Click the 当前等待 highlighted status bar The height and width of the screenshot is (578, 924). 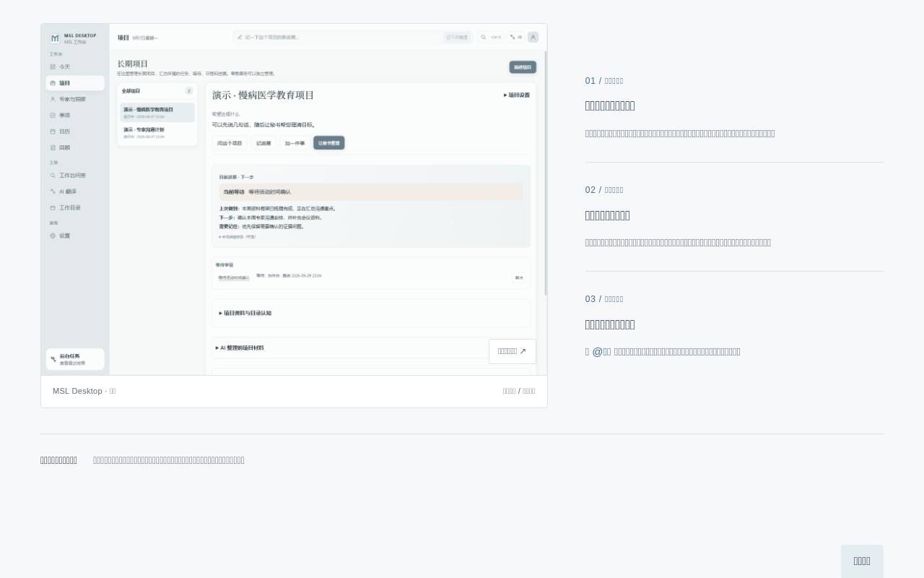click(371, 191)
